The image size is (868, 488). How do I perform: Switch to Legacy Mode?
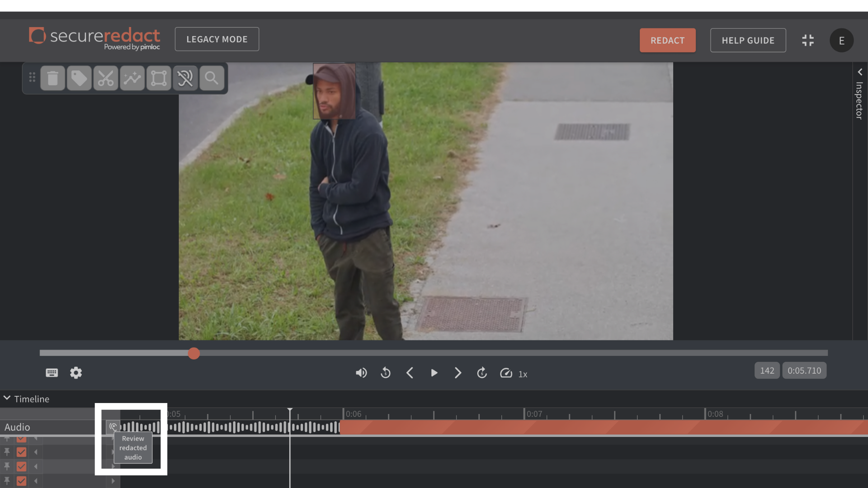pos(217,39)
